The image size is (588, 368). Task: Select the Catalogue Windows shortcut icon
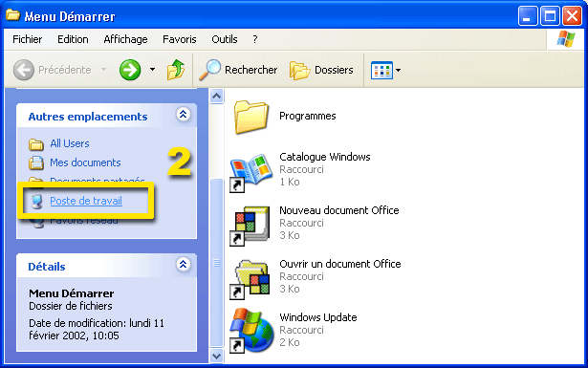[250, 172]
